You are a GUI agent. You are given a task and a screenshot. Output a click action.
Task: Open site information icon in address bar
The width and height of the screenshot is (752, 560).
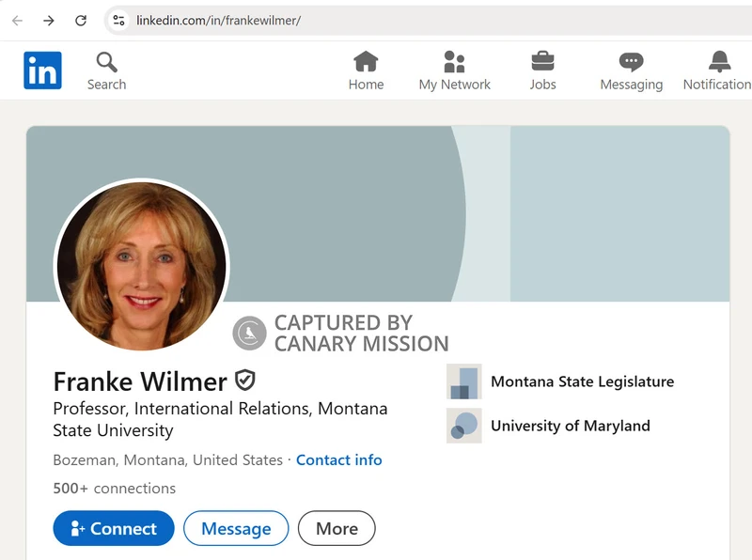[x=118, y=20]
